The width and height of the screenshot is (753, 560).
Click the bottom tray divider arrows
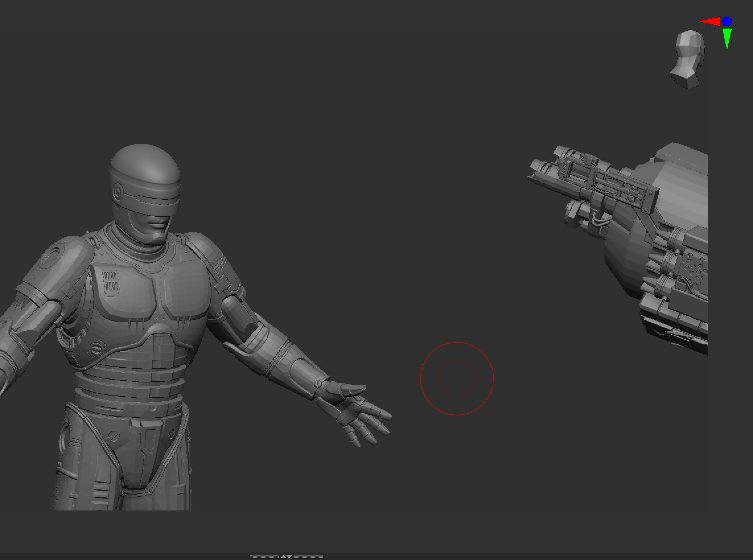pos(286,556)
